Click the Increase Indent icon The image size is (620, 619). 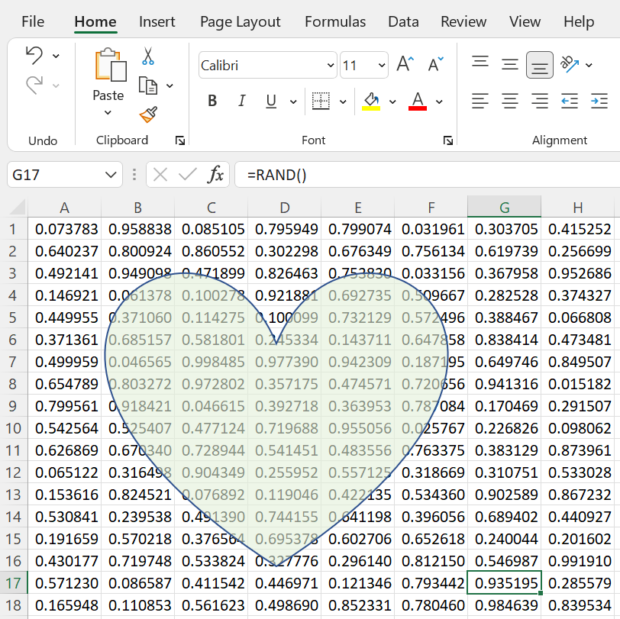(x=599, y=101)
